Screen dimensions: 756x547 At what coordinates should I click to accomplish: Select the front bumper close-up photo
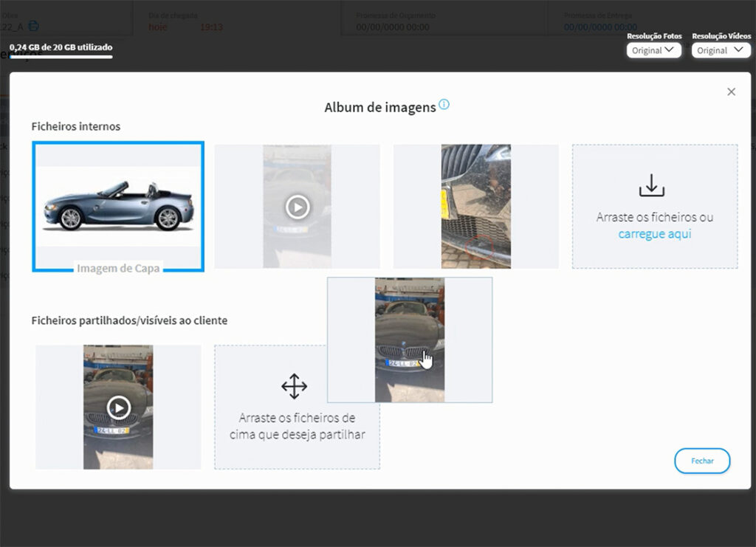[x=475, y=206]
